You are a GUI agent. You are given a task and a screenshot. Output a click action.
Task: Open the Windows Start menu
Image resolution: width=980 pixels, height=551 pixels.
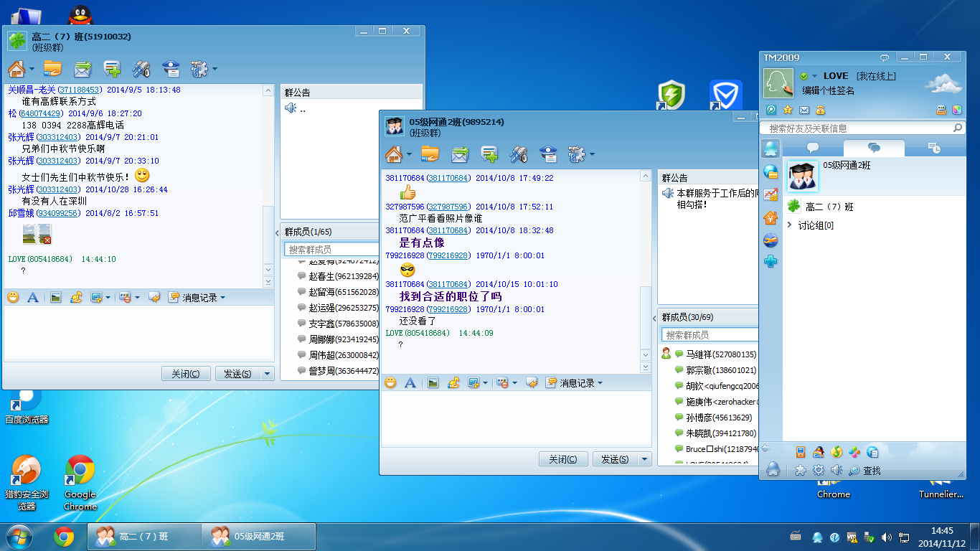click(19, 537)
